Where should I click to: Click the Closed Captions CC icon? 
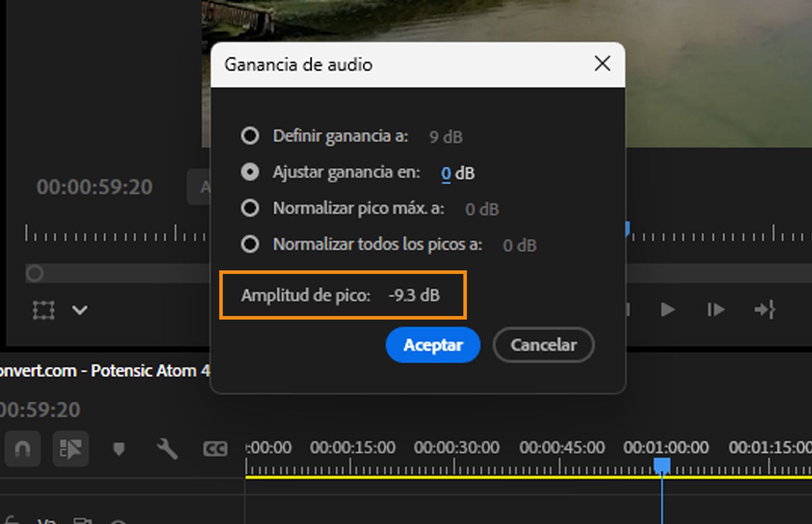click(215, 448)
